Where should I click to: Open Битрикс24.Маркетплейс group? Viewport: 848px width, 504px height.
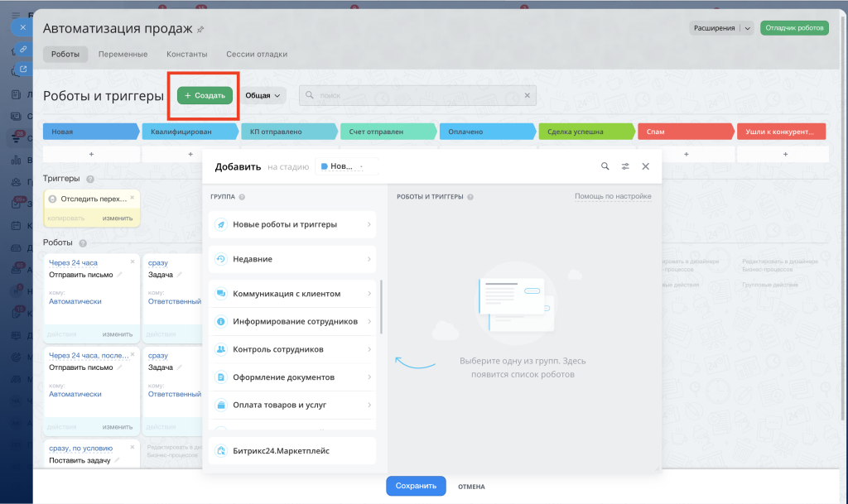pos(292,450)
